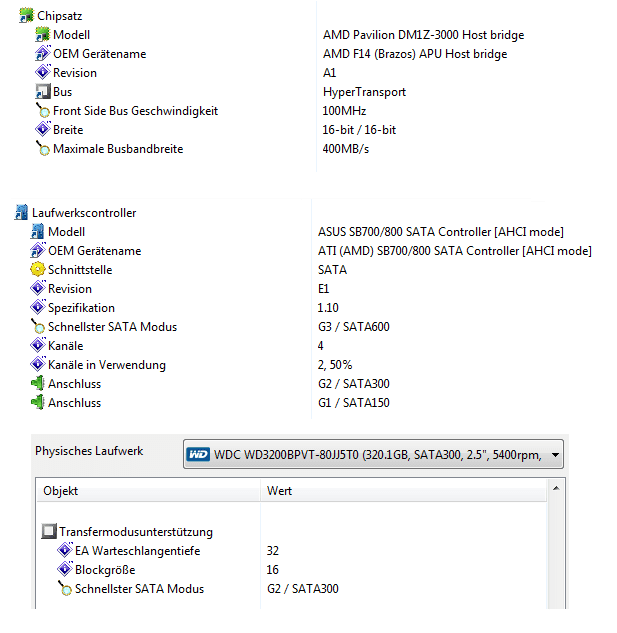
Task: Click the Transfermodusunterstützung group icon
Action: (x=49, y=531)
